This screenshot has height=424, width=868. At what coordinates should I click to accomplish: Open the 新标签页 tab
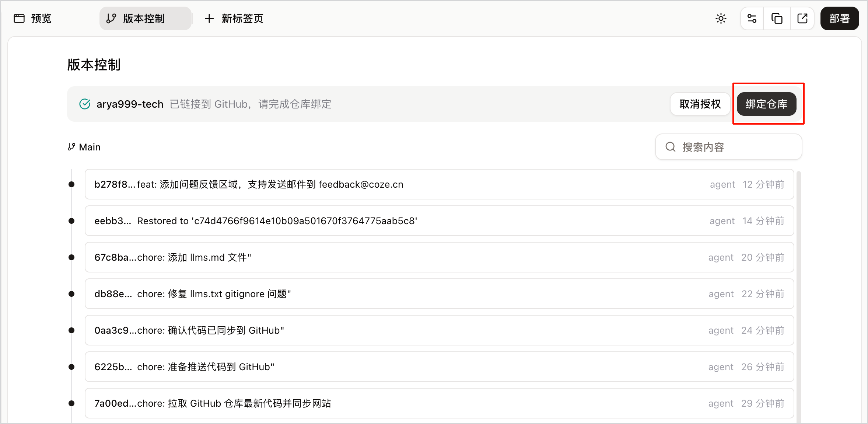234,18
